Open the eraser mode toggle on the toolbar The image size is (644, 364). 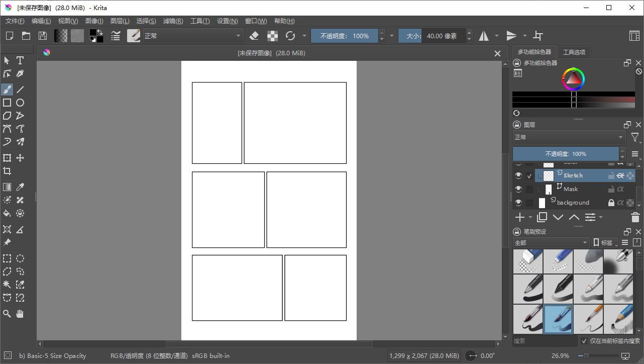254,36
